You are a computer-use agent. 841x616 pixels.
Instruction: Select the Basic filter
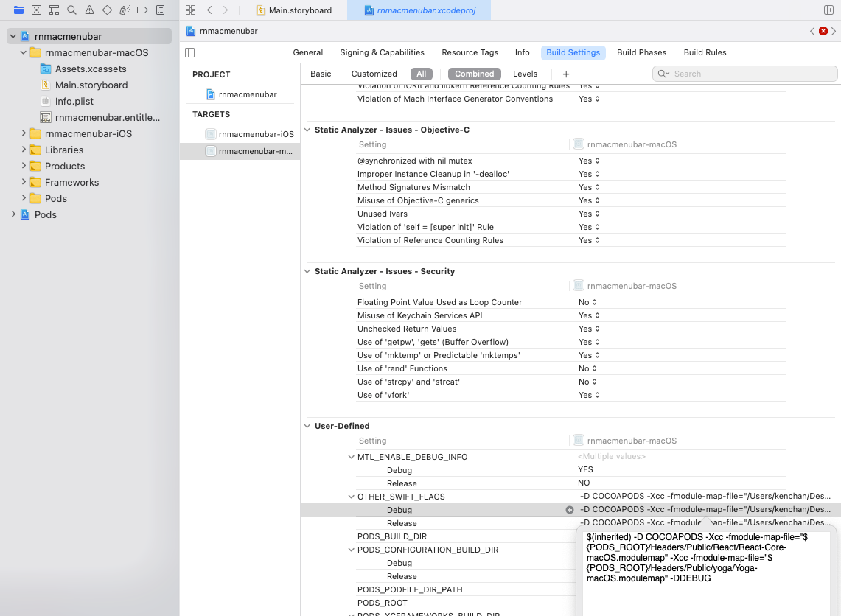click(x=321, y=74)
